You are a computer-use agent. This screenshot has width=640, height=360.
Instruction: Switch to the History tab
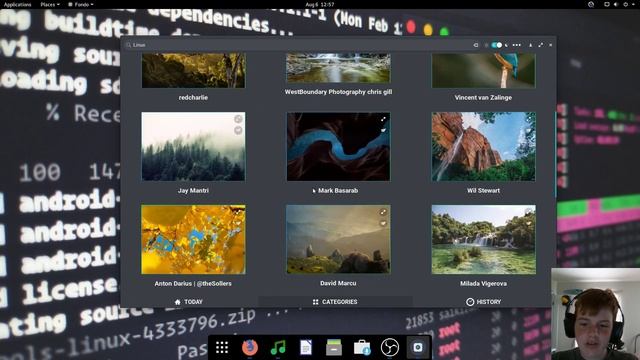pyautogui.click(x=484, y=302)
